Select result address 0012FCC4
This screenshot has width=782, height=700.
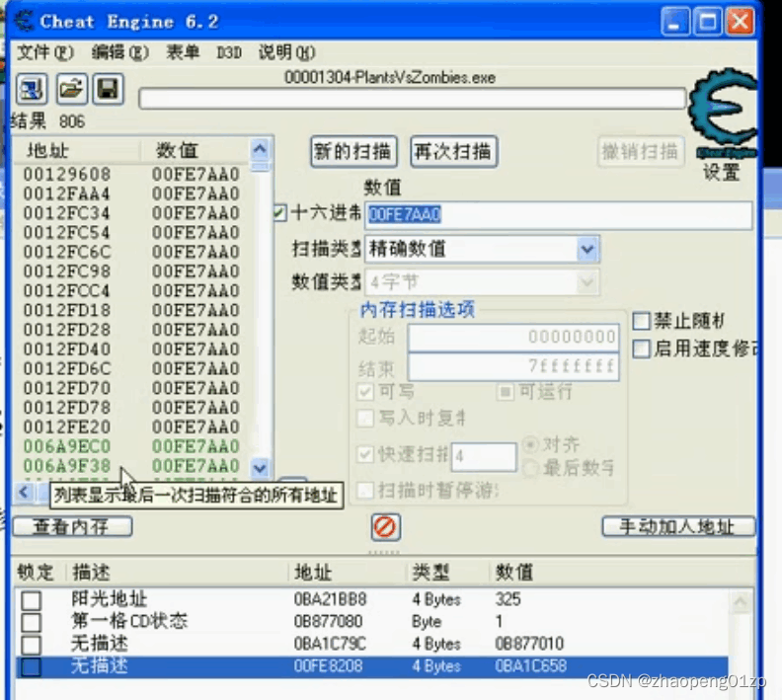pos(67,291)
